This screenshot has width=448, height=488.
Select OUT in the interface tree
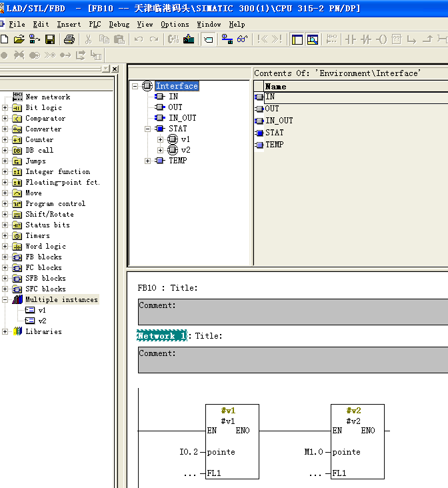point(175,107)
